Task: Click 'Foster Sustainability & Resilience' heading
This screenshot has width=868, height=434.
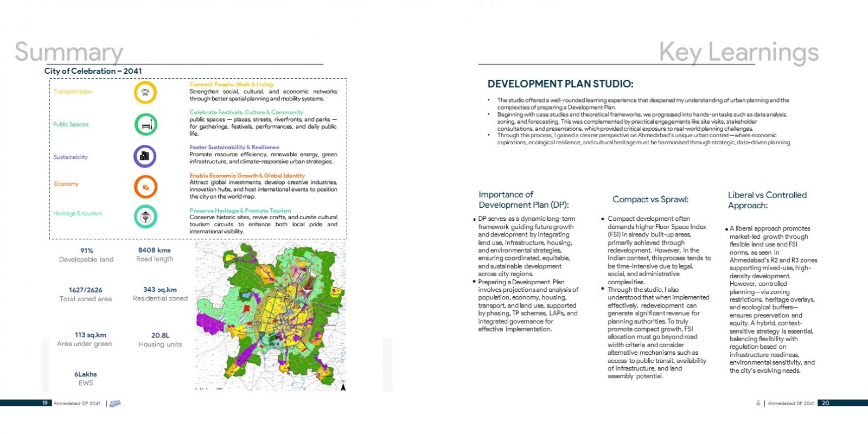Action: (234, 148)
